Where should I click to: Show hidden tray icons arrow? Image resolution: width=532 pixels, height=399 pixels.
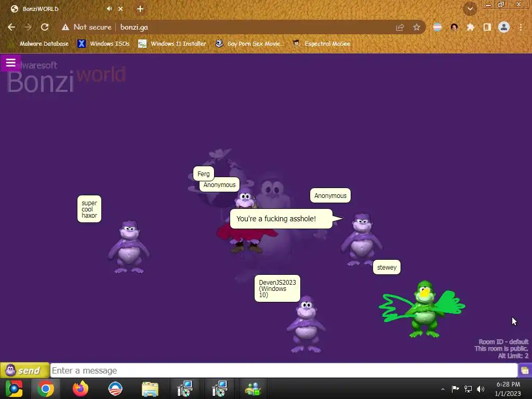click(x=443, y=389)
